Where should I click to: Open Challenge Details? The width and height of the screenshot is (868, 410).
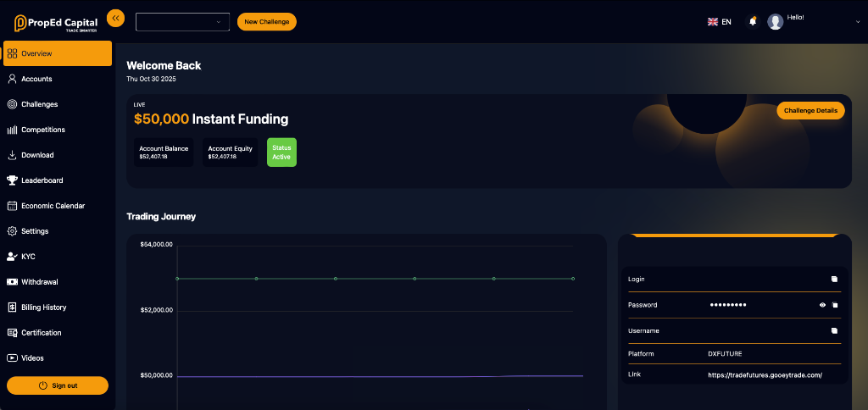(x=810, y=111)
